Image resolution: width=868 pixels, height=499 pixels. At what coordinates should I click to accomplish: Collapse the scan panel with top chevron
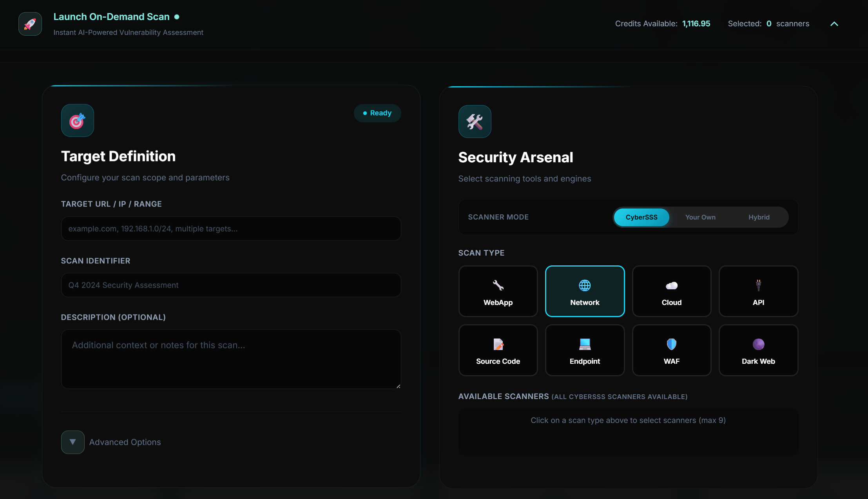click(834, 24)
